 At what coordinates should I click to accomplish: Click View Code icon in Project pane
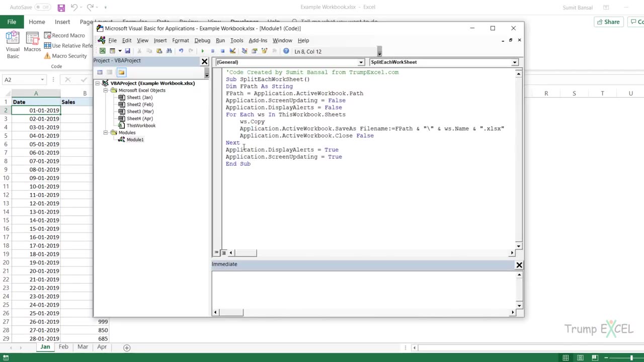tap(100, 72)
